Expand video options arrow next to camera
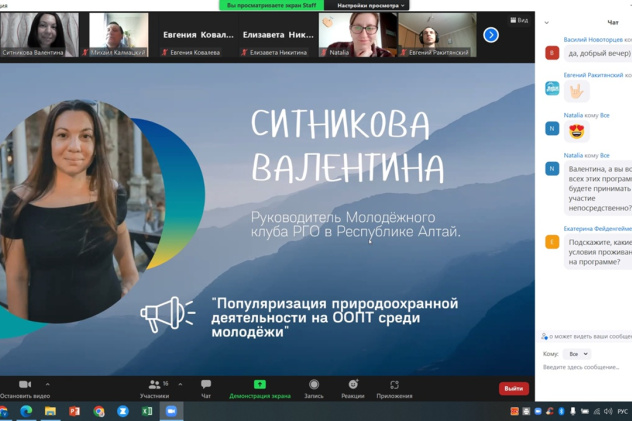This screenshot has width=632, height=421. coord(48,384)
